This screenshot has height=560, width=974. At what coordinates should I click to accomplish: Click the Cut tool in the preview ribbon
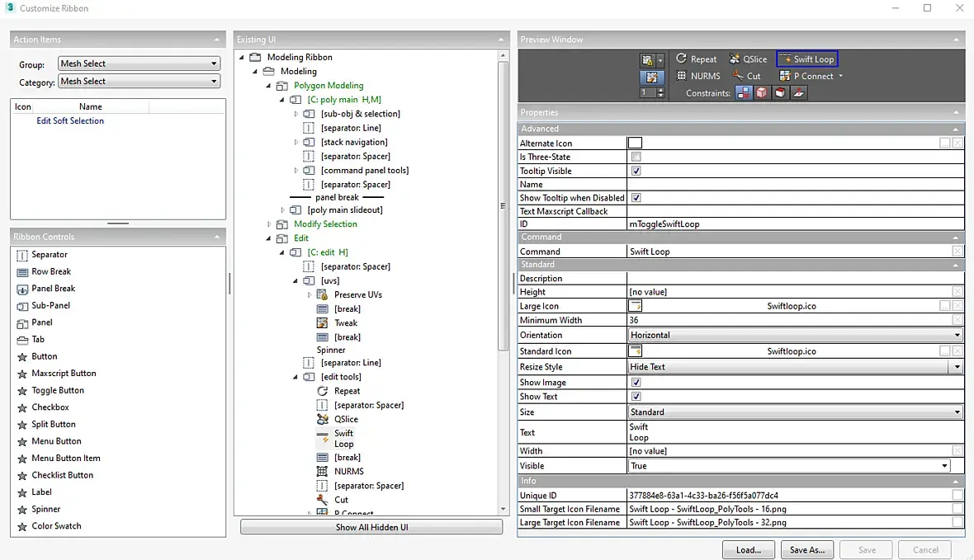coord(747,76)
